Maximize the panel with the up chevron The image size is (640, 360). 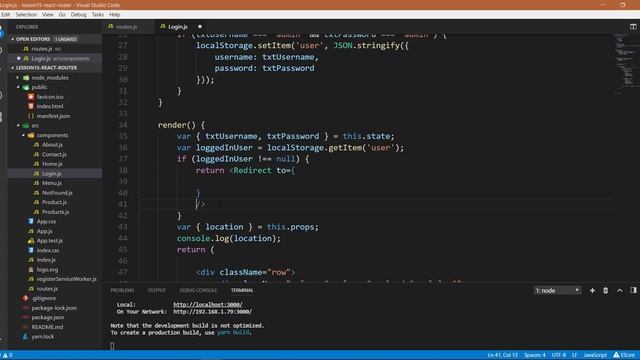[620, 290]
